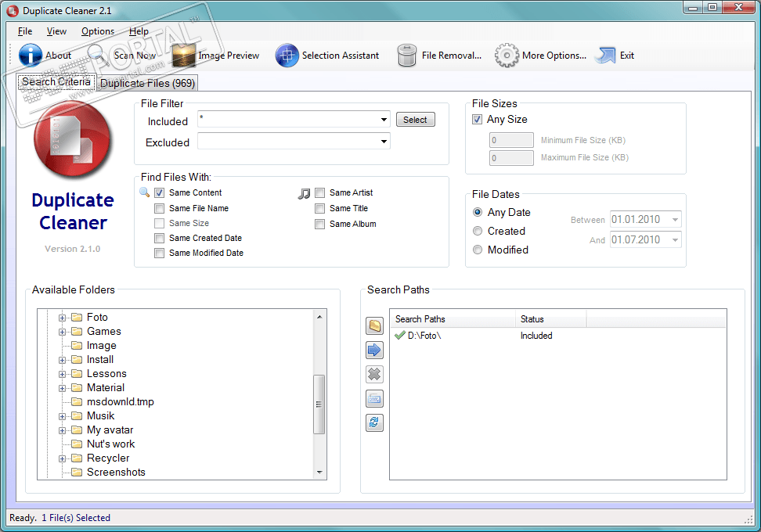Open the File menu
The height and width of the screenshot is (532, 761).
(25, 31)
